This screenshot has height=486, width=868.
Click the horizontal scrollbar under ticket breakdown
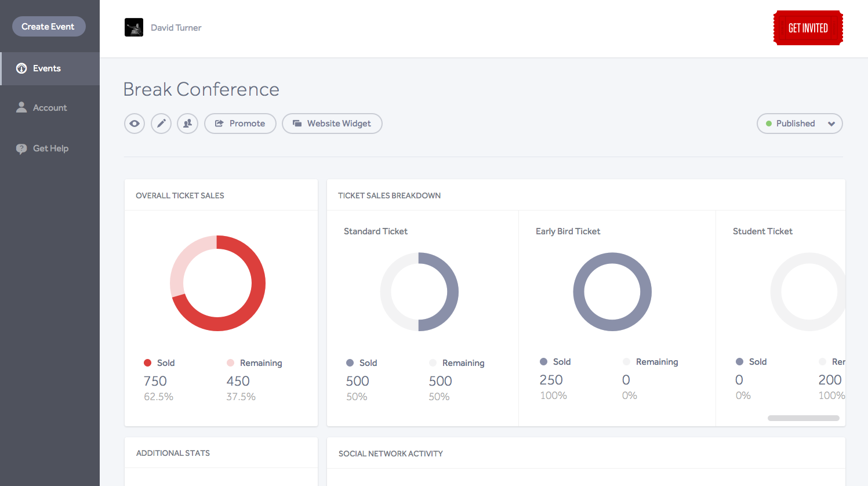(x=803, y=418)
